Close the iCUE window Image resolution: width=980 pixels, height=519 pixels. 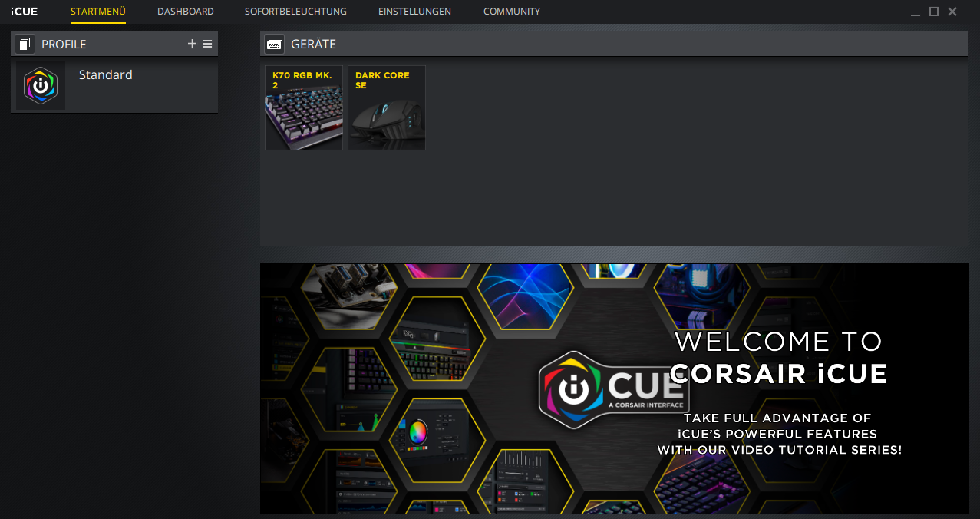952,12
